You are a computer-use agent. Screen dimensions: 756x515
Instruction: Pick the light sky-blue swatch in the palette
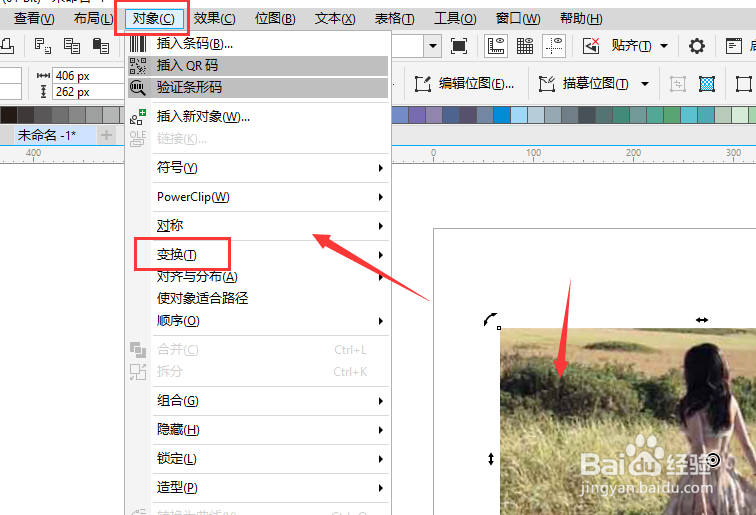519,115
